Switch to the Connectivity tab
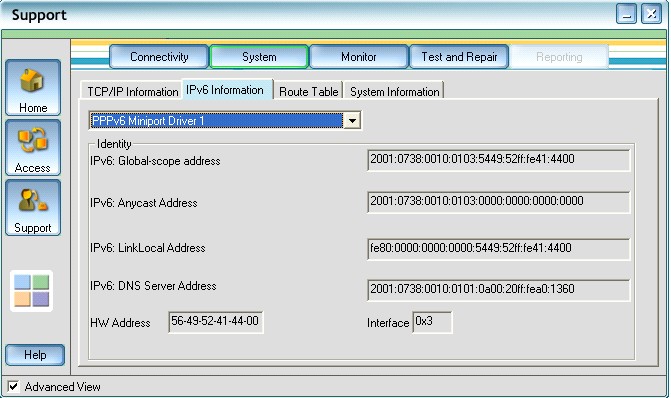Image resolution: width=671 pixels, height=398 pixels. tap(159, 56)
